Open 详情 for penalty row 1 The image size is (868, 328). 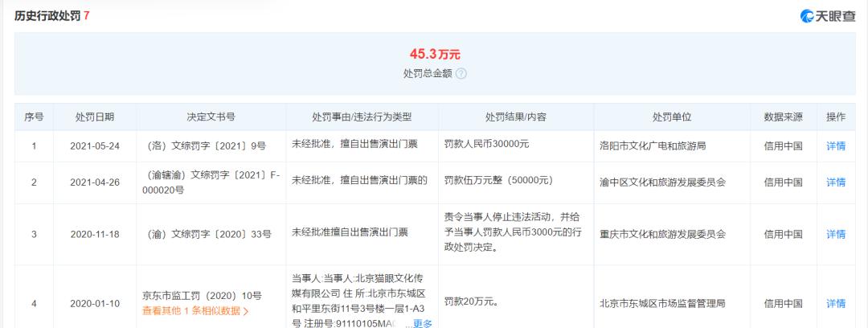836,146
